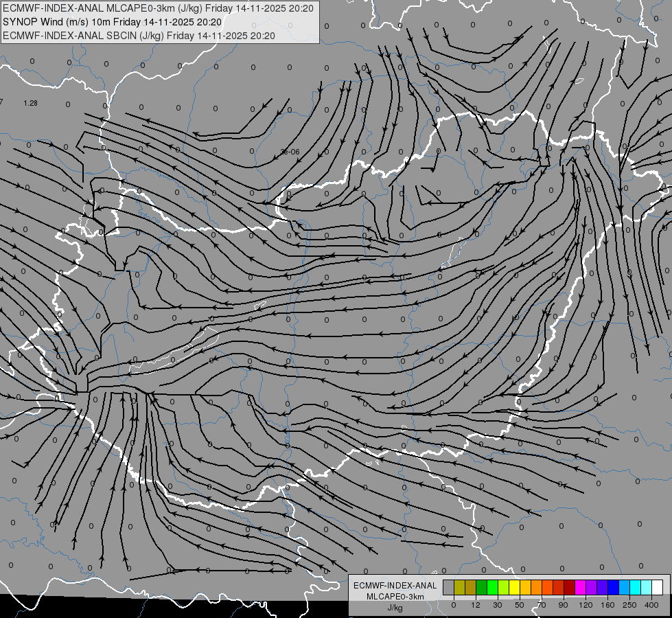Screen dimensions: 672x618
Task: Click the gray swatch in the MLCAPE legend
Action: [448, 588]
